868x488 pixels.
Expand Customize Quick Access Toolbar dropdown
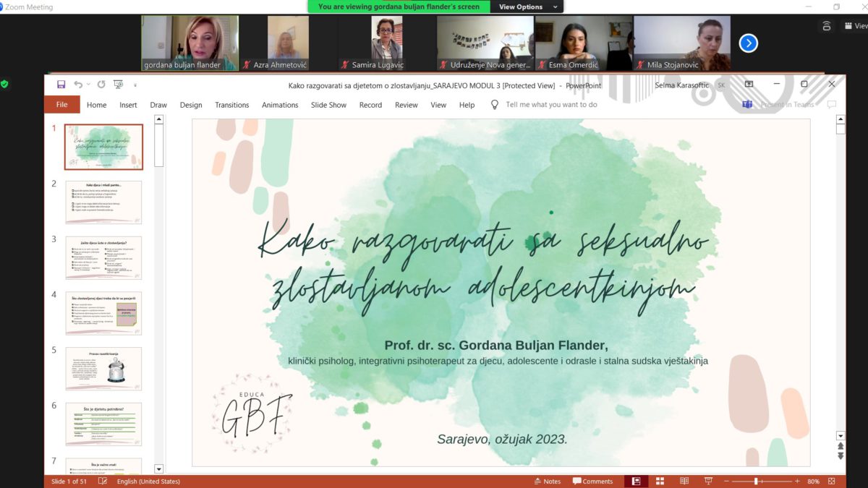[x=135, y=85]
